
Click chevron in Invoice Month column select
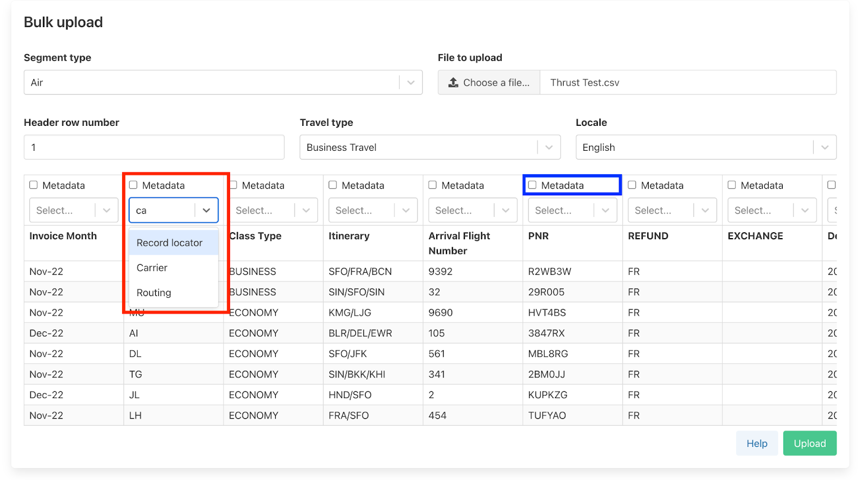click(x=106, y=210)
